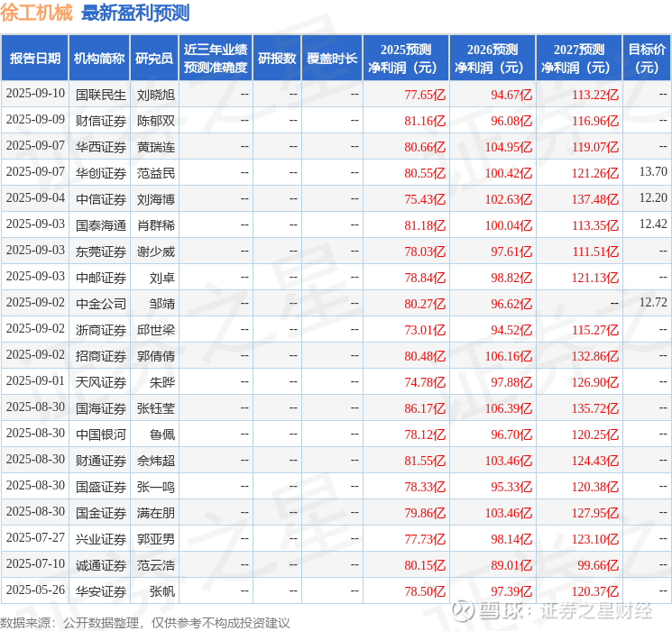Image resolution: width=672 pixels, height=631 pixels.
Task: Click the 研报数 column header
Action: (277, 59)
